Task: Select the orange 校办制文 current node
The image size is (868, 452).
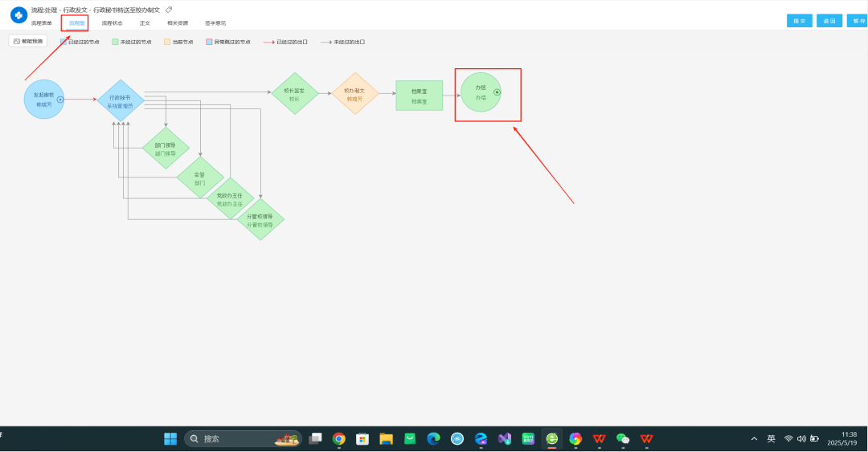Action: click(x=354, y=94)
